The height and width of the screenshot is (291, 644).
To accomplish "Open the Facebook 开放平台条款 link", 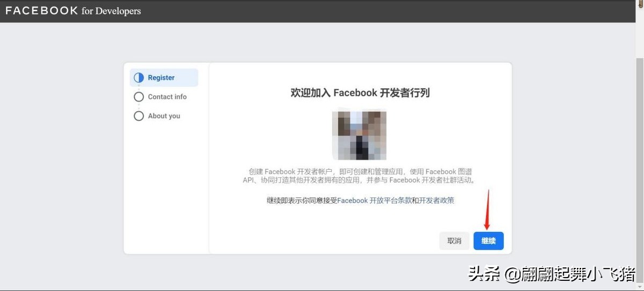I will point(375,200).
